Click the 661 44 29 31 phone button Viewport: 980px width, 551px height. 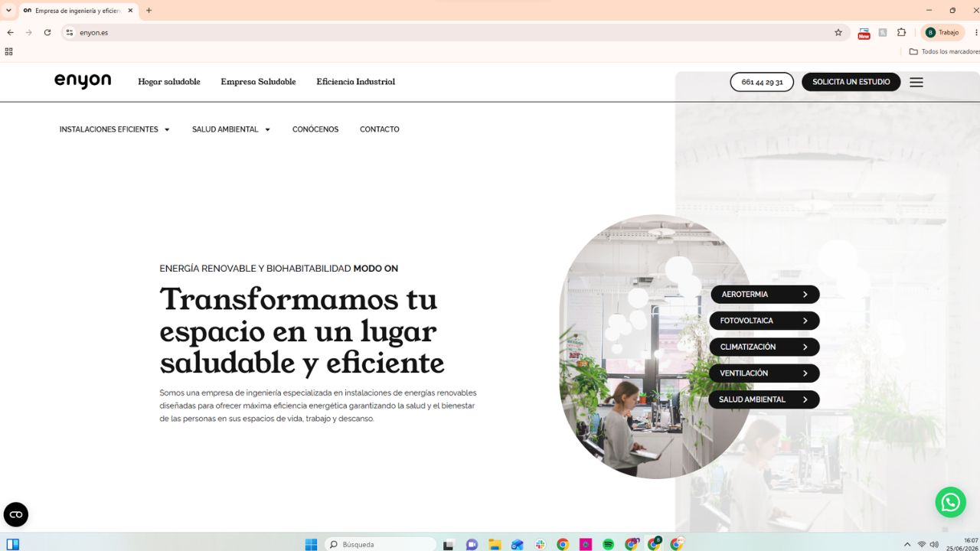762,82
